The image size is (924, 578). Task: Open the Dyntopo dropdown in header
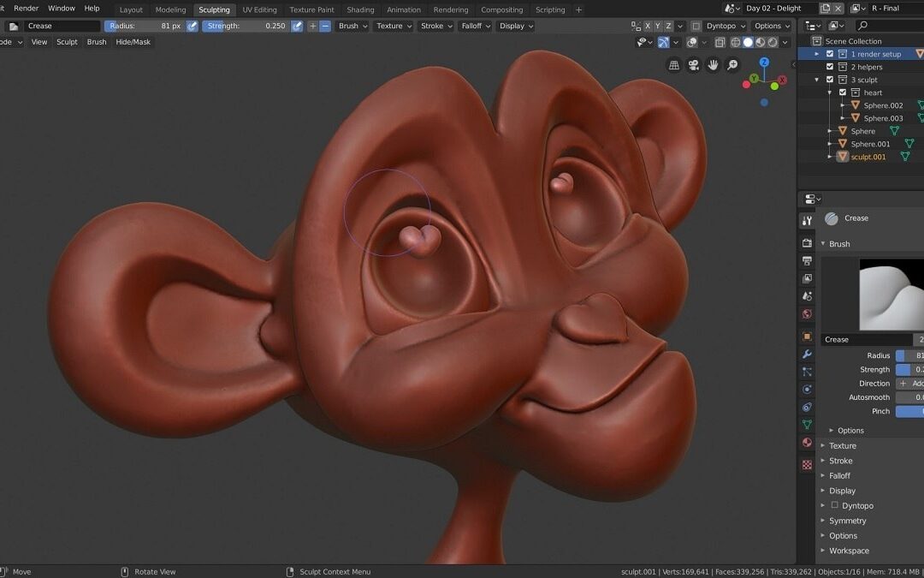pos(726,26)
